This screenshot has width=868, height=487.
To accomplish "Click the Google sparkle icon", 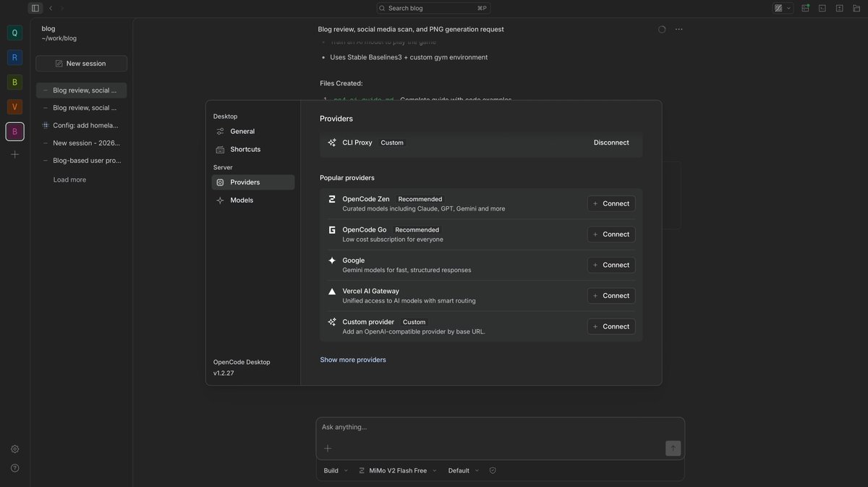I will (332, 261).
